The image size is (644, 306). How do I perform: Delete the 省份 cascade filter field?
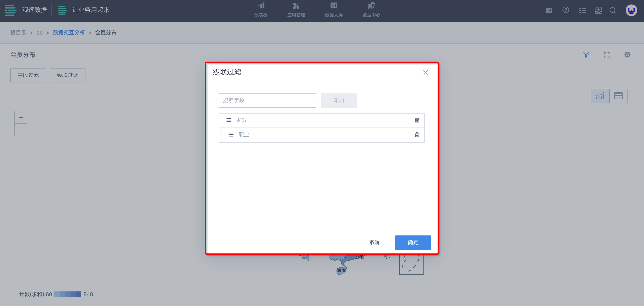(417, 120)
